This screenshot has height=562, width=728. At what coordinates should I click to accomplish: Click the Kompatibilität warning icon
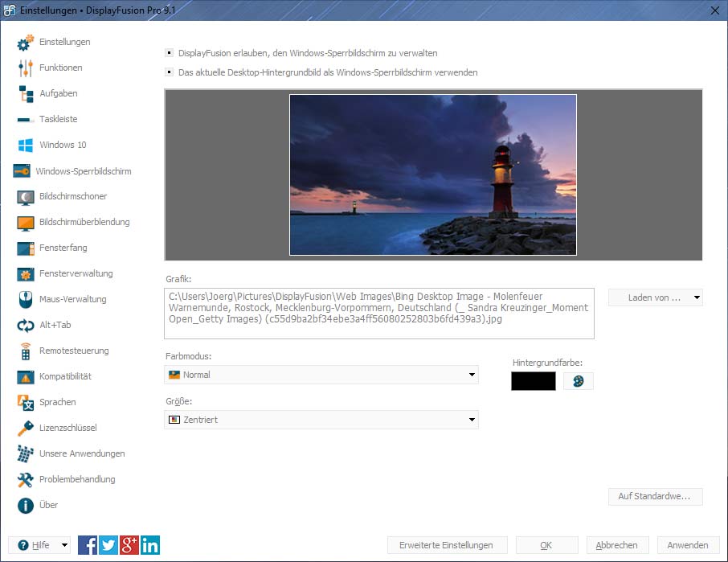click(26, 377)
